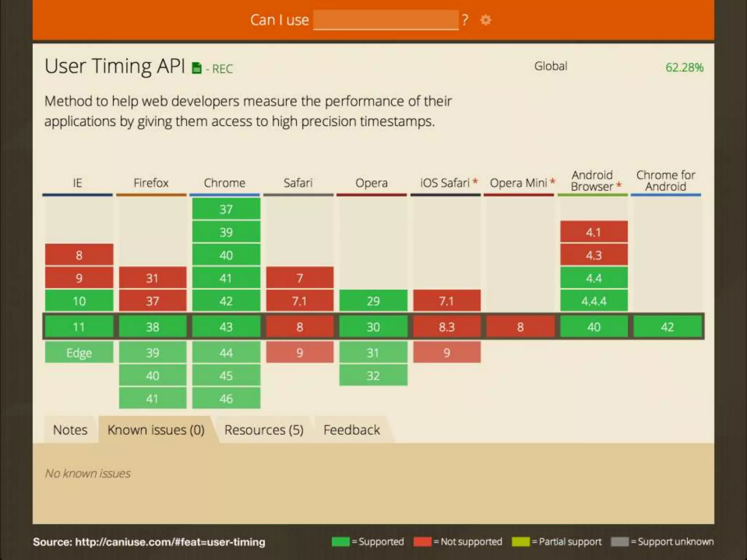Select the Chrome 37 version cell
The height and width of the screenshot is (560, 747).
[x=226, y=209]
